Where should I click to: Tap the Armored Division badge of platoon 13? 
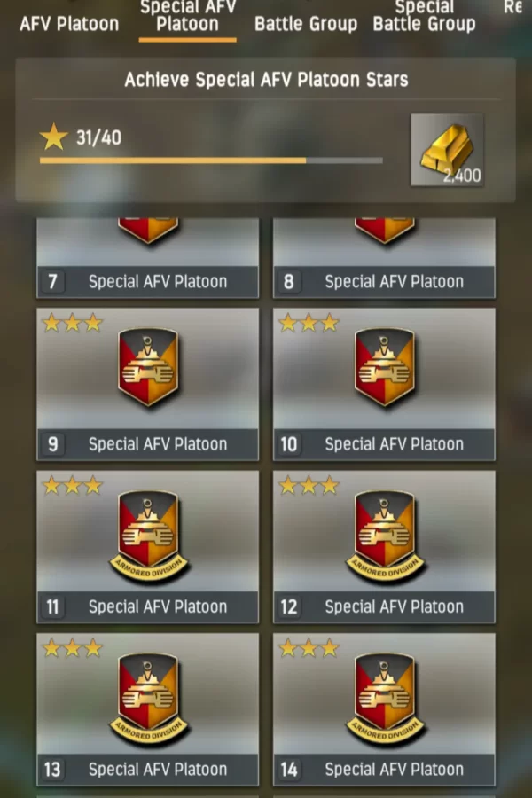pos(148,699)
